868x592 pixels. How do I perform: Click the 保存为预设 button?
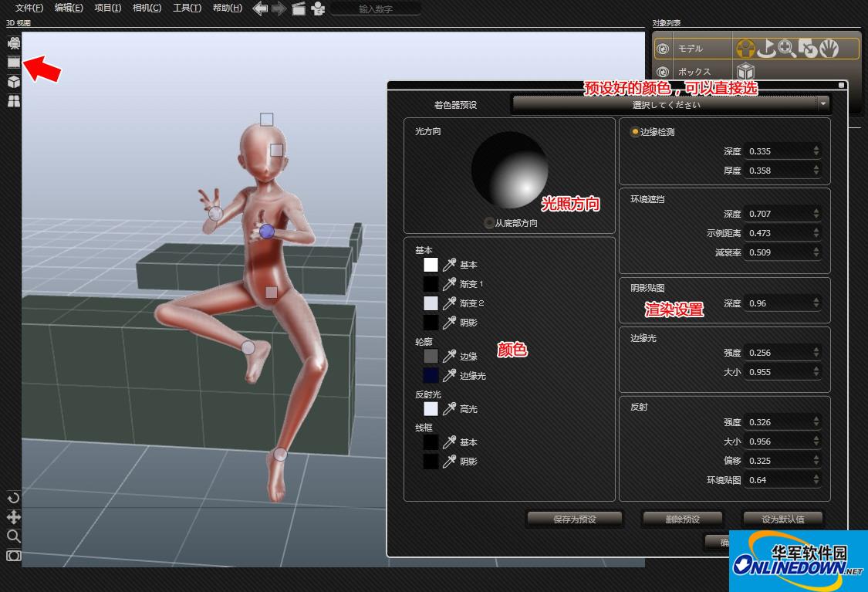click(x=575, y=519)
